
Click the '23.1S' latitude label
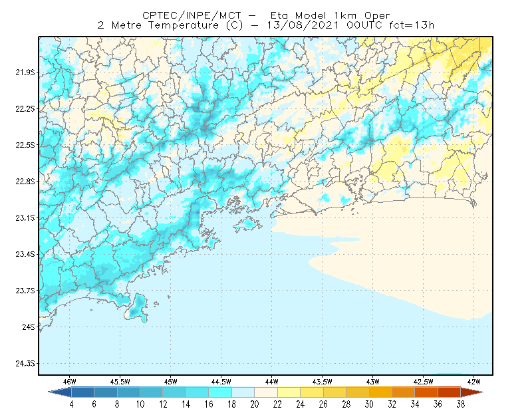point(25,217)
